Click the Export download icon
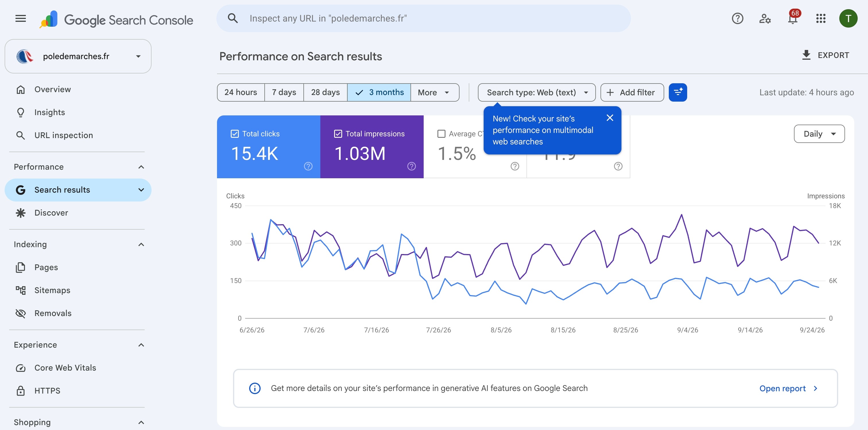 806,55
